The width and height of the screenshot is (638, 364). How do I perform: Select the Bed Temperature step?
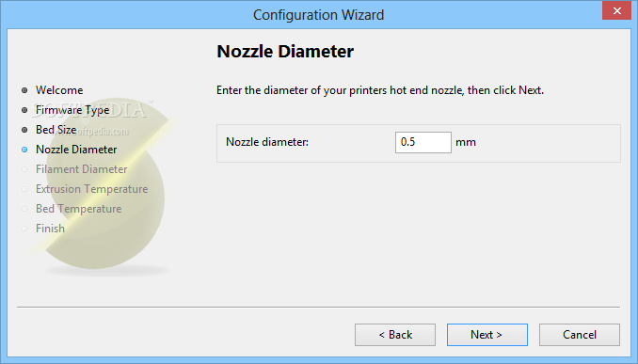[78, 209]
